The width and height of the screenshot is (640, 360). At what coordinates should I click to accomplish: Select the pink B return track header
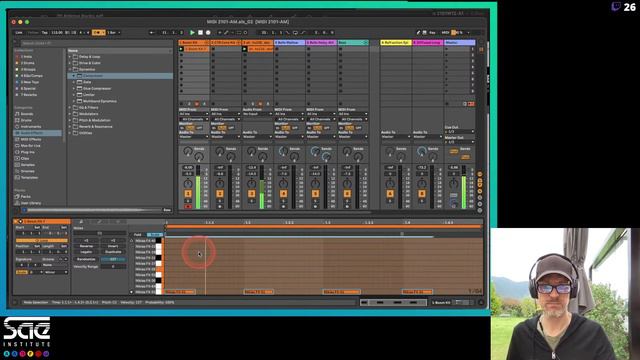click(427, 42)
